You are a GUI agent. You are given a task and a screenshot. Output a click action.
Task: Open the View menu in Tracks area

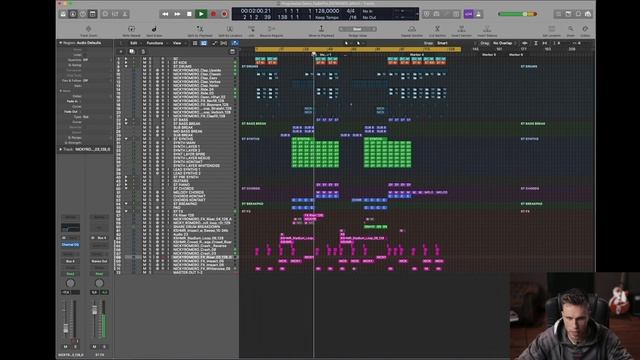click(178, 43)
